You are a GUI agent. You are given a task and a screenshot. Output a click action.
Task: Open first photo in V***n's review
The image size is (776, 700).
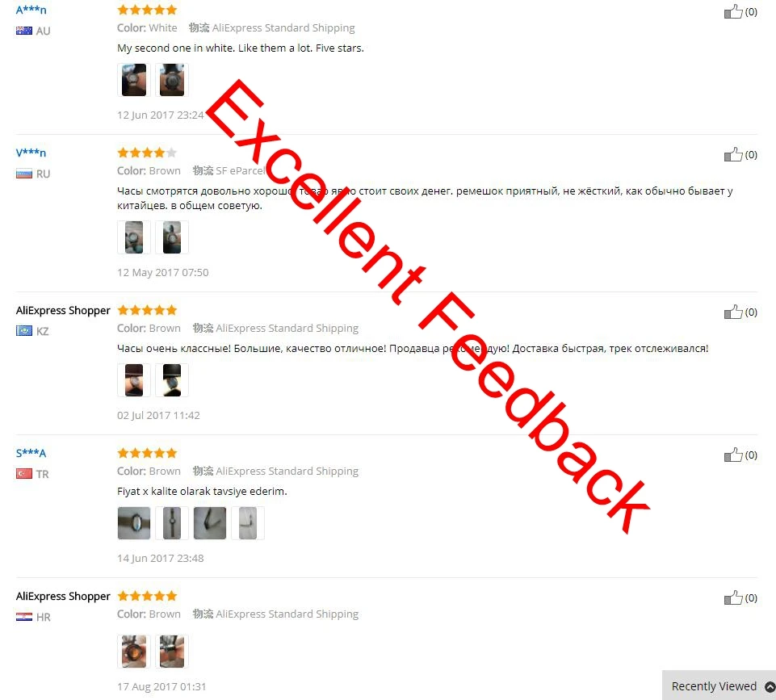click(x=133, y=237)
